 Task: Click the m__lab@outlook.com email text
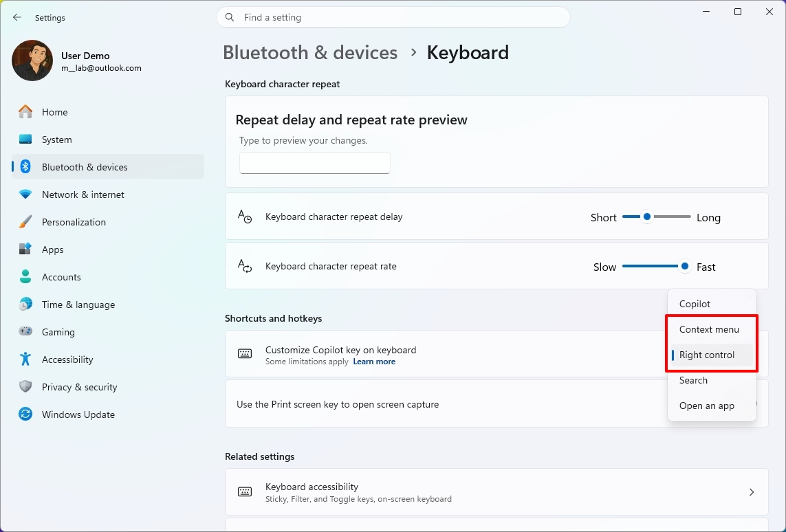coord(101,68)
